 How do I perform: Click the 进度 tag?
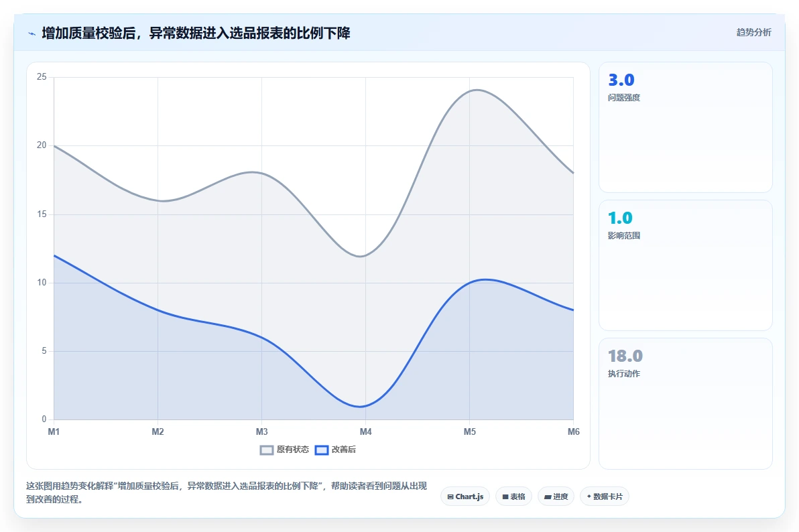tap(556, 496)
